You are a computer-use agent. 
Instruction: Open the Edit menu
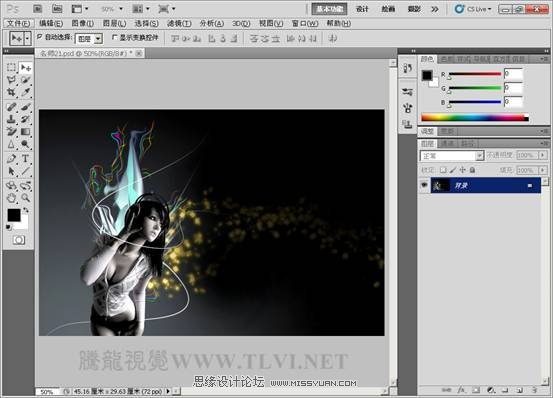point(51,24)
